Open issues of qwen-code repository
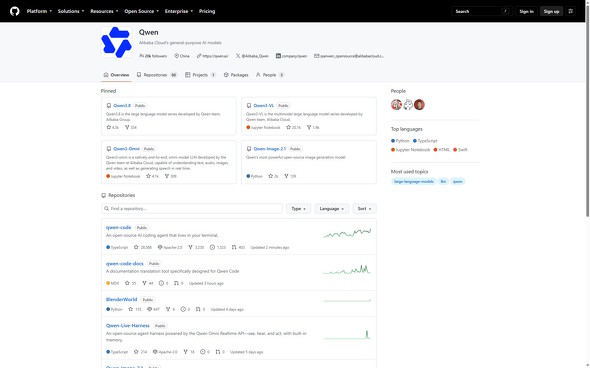The image size is (590, 368). pos(218,248)
